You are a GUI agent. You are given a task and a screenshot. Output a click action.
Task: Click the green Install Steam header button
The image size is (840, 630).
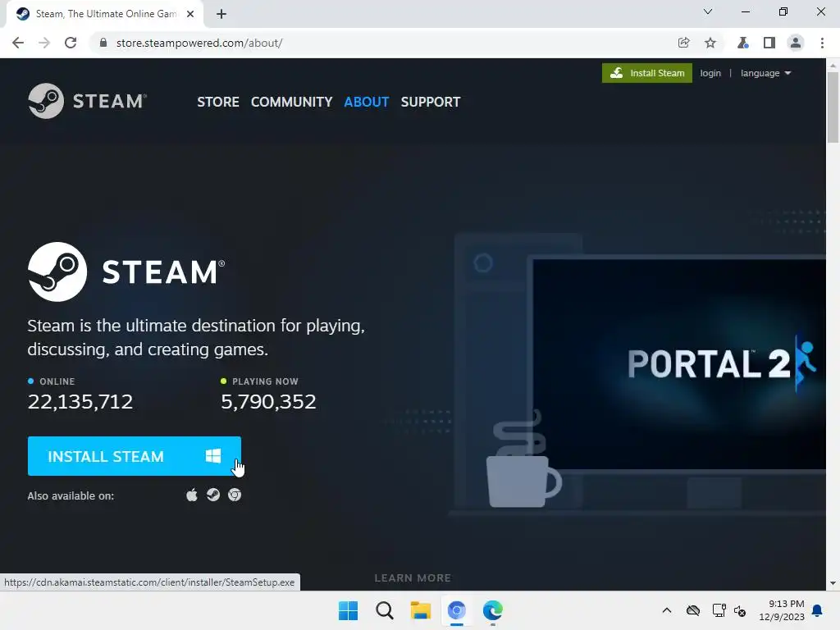(647, 73)
